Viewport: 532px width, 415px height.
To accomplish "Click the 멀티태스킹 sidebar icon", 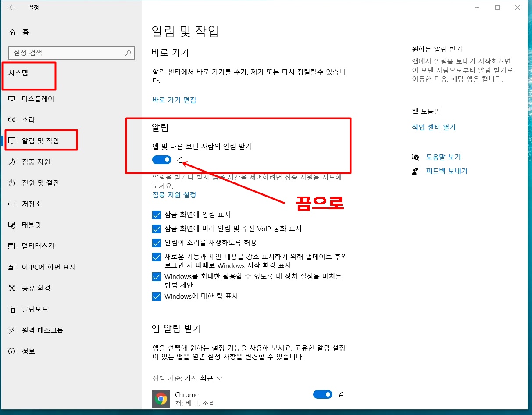I will pos(12,246).
